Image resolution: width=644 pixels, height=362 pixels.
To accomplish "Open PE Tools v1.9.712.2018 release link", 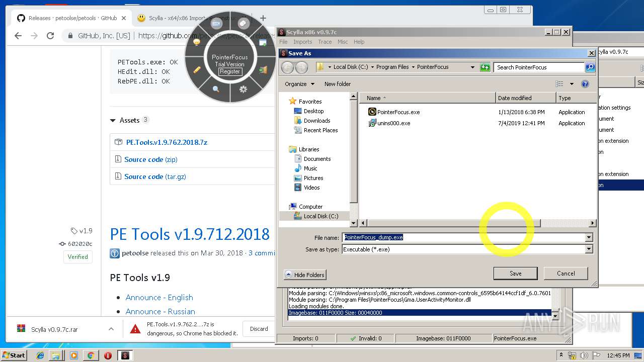I will coord(190,234).
